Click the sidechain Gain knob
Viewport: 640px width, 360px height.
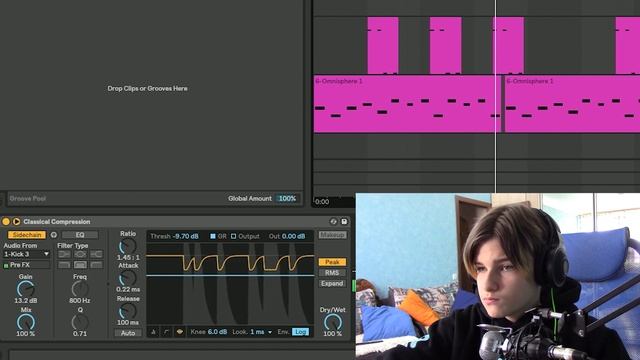click(26, 289)
